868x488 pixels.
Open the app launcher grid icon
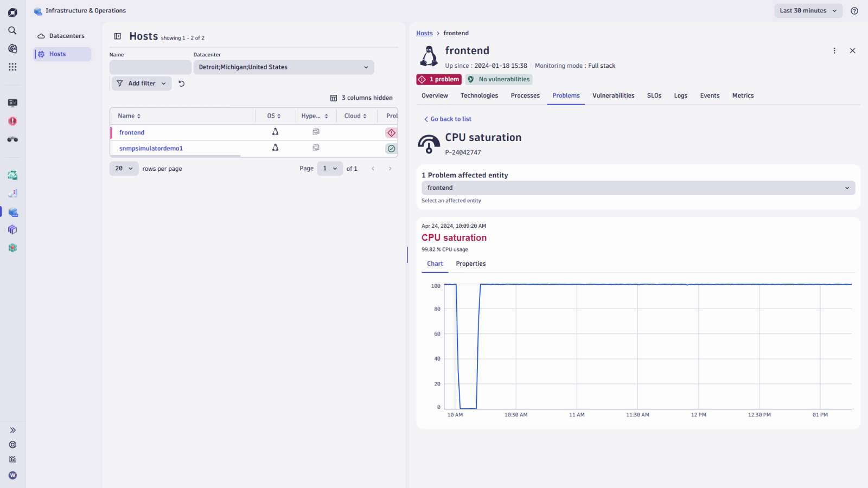(12, 67)
